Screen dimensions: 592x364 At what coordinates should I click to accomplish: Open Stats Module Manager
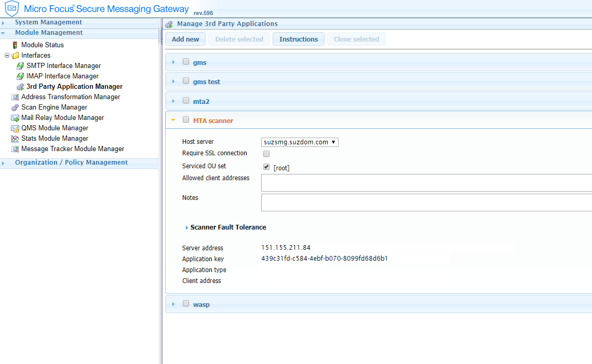(55, 139)
